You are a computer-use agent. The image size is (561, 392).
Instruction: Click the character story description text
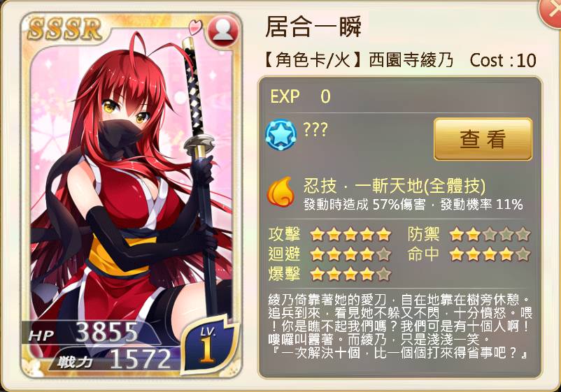[x=400, y=326]
